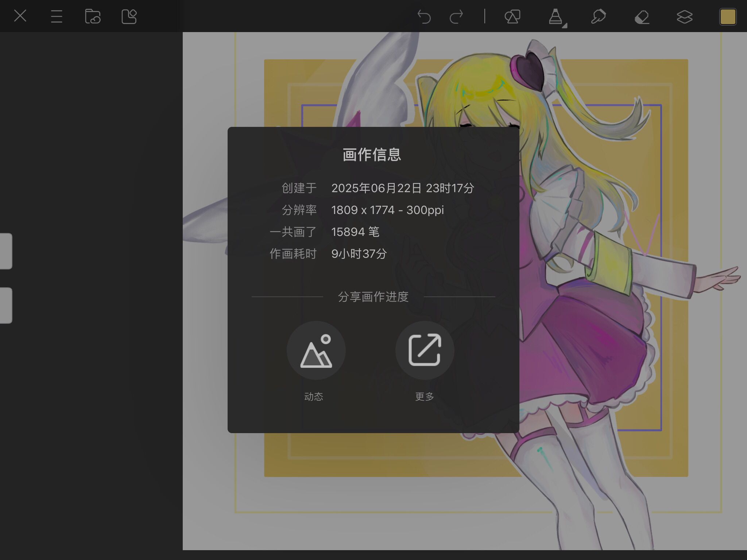Close the canvas with the X icon
Viewport: 747px width, 560px height.
click(20, 16)
